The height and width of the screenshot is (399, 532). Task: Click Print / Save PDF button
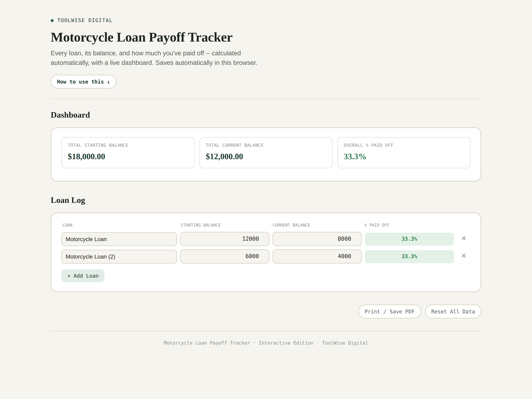(x=389, y=312)
